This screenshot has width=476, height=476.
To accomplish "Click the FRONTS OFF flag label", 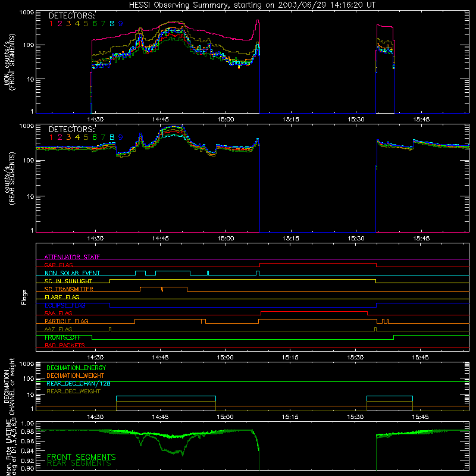I will click(62, 337).
